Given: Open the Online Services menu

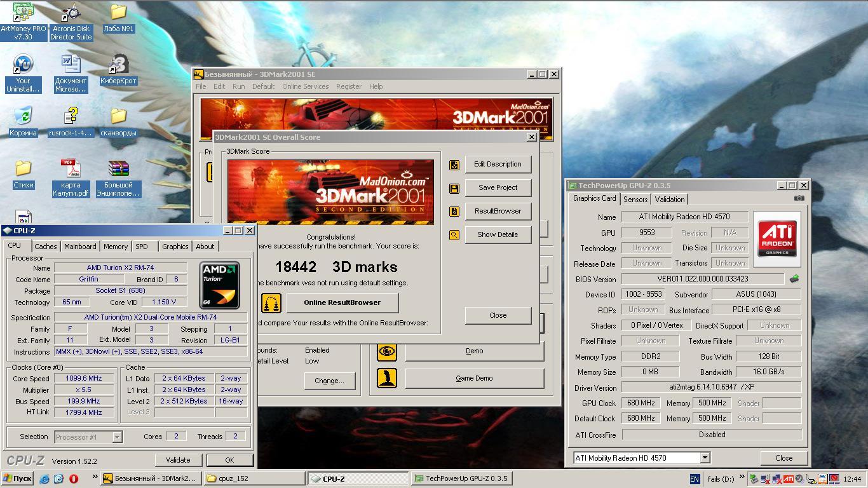Looking at the screenshot, I should [306, 86].
